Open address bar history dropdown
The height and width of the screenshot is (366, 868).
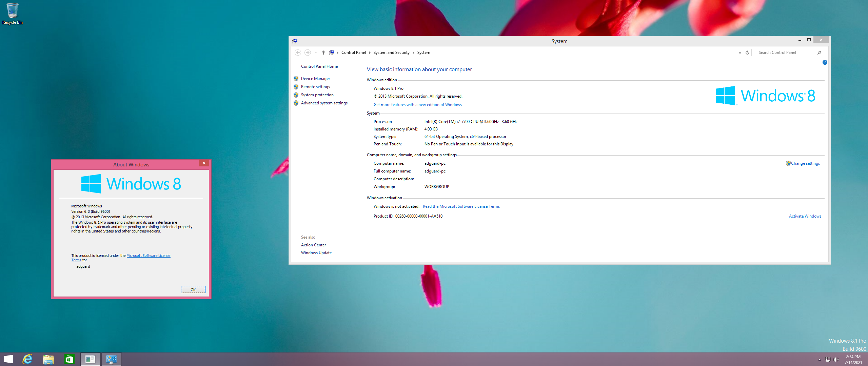point(740,53)
